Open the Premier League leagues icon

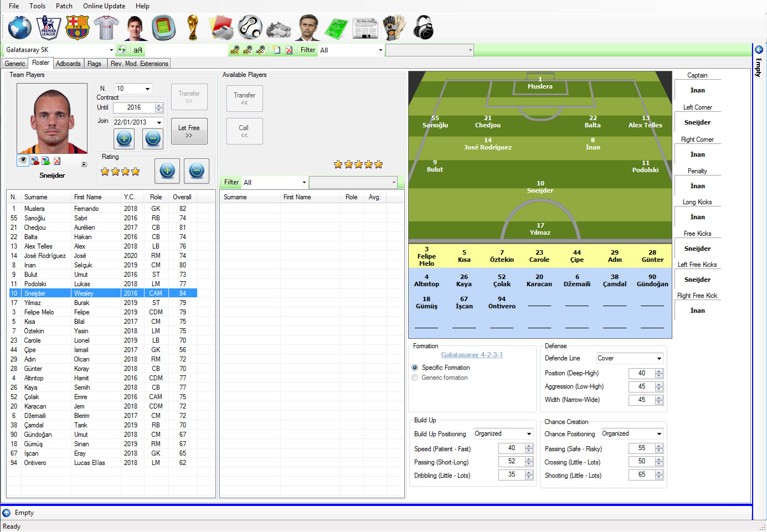(x=48, y=28)
